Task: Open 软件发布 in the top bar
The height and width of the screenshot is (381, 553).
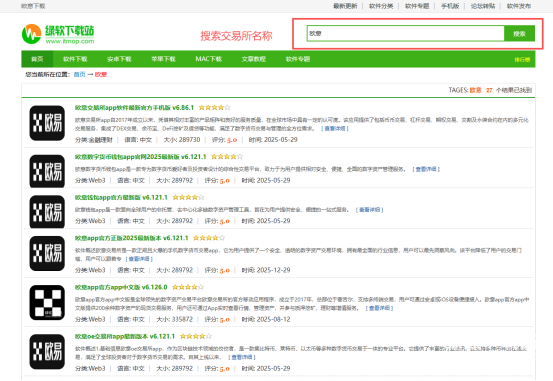Action: pyautogui.click(x=519, y=6)
